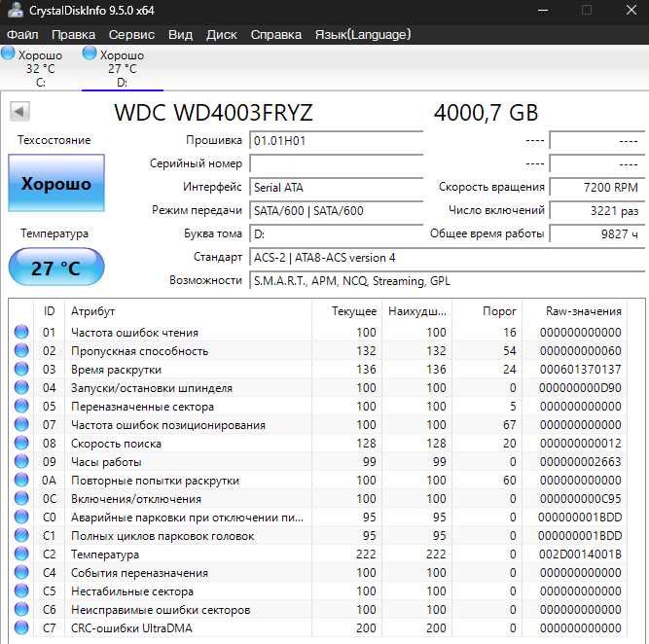
Task: Select the Пропускная способность attribute text
Action: tap(139, 351)
